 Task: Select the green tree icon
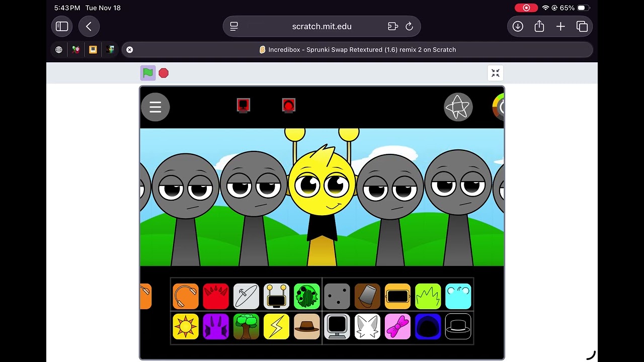(246, 326)
